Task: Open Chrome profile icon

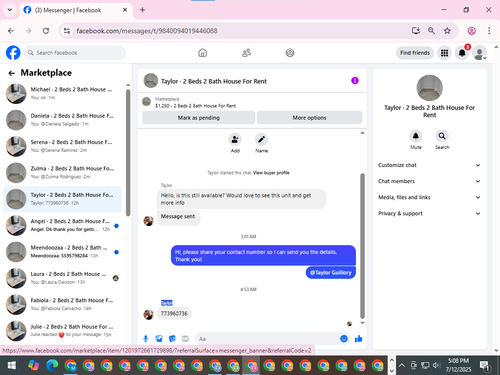Action: 471,31
